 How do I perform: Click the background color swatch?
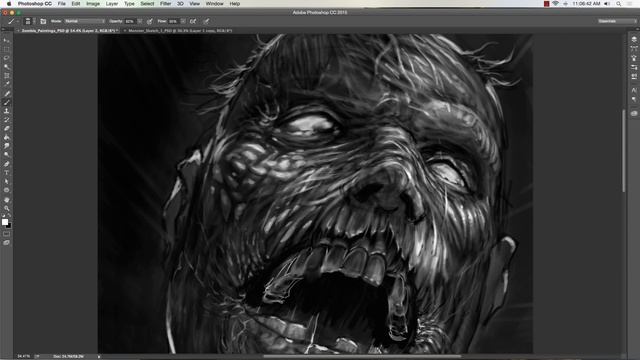(9, 226)
